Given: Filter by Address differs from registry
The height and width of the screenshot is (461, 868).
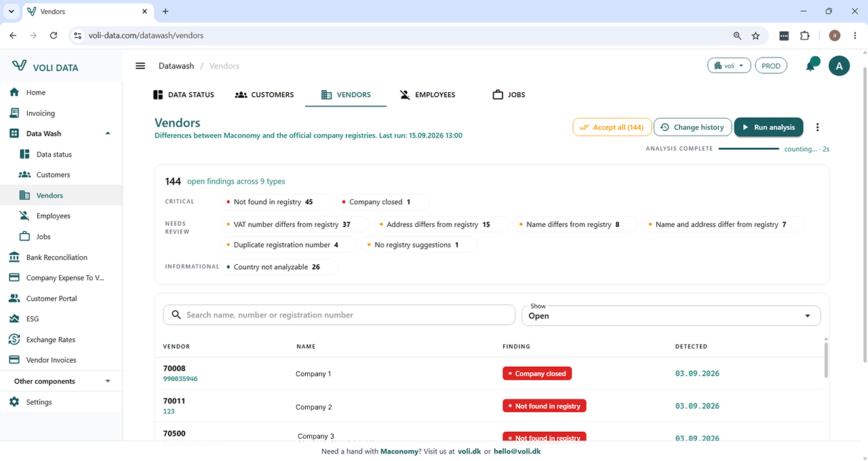Looking at the screenshot, I should [441, 224].
